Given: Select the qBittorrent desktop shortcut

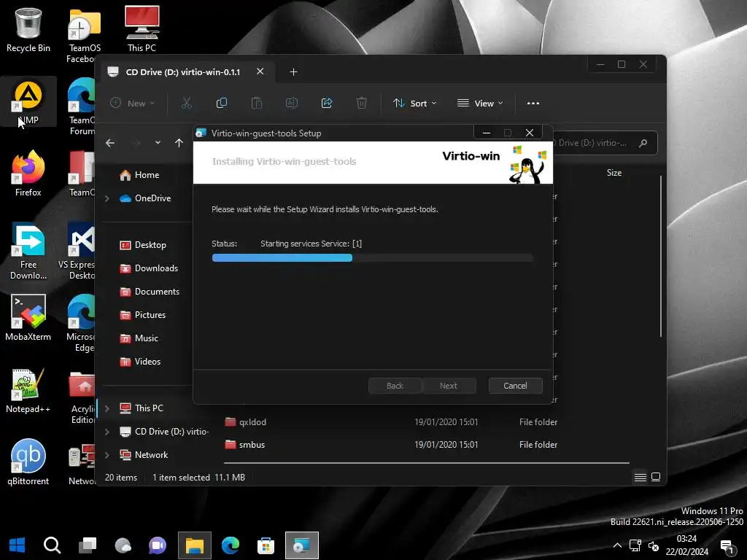Looking at the screenshot, I should click(28, 462).
